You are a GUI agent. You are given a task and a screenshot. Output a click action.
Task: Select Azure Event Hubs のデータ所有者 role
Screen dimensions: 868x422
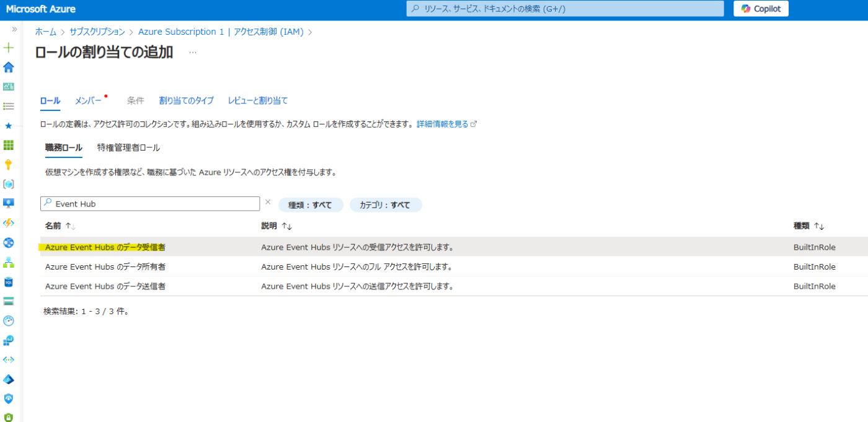(x=105, y=267)
